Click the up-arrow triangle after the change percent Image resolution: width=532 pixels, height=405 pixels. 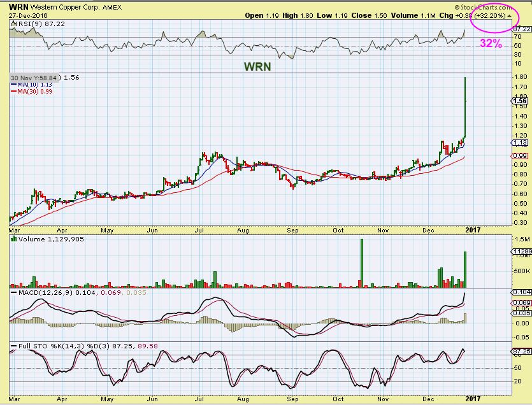click(509, 16)
